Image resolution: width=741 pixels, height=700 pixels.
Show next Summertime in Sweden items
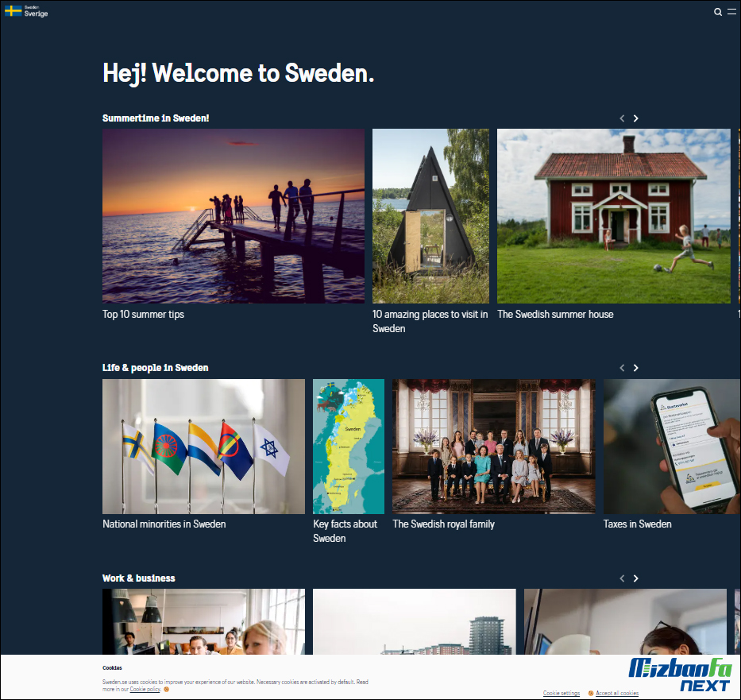pyautogui.click(x=635, y=118)
